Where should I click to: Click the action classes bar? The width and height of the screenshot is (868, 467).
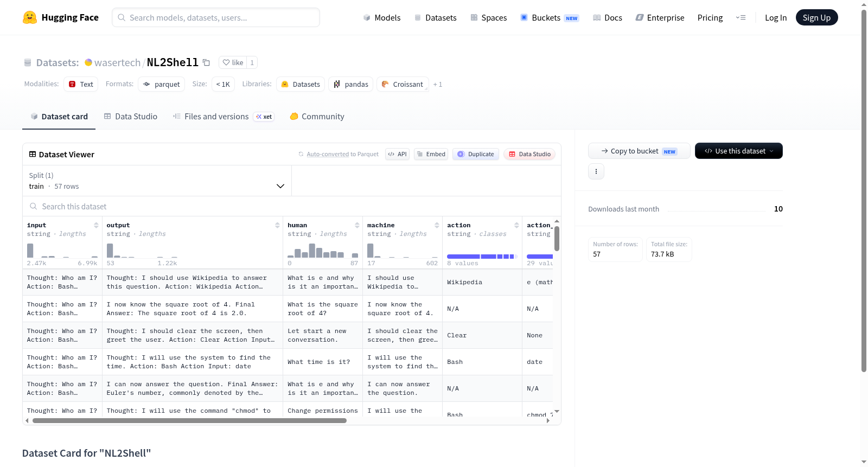[482, 256]
